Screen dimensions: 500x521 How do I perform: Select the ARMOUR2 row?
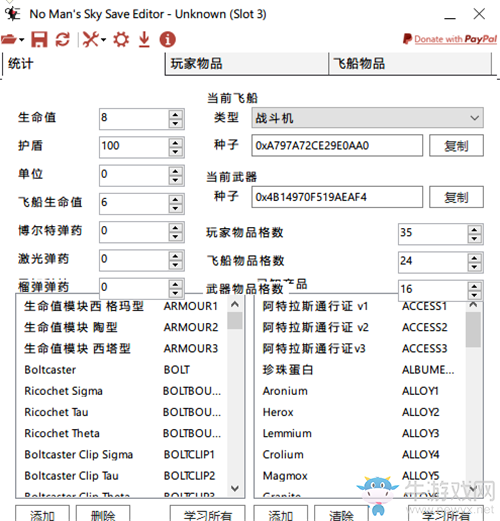pyautogui.click(x=122, y=327)
